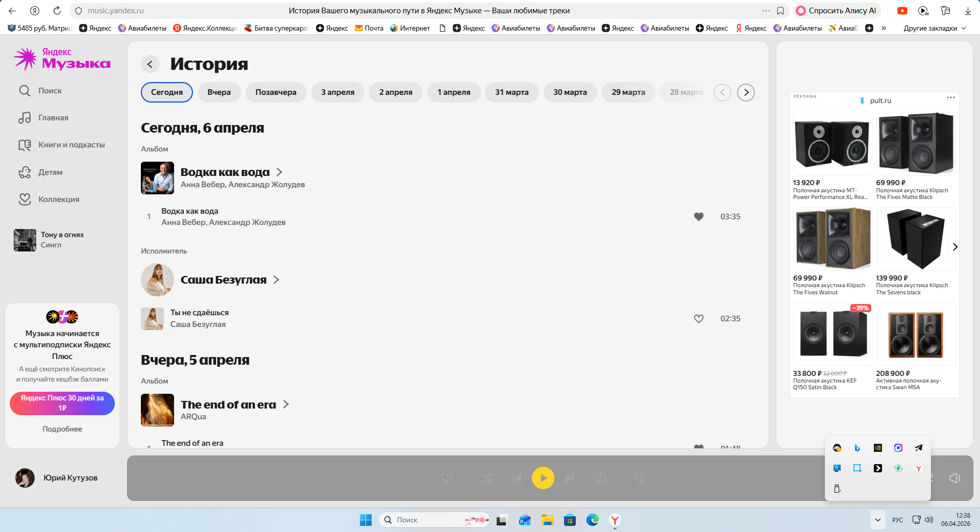Open Microsoft Store from the taskbar

[x=570, y=520]
